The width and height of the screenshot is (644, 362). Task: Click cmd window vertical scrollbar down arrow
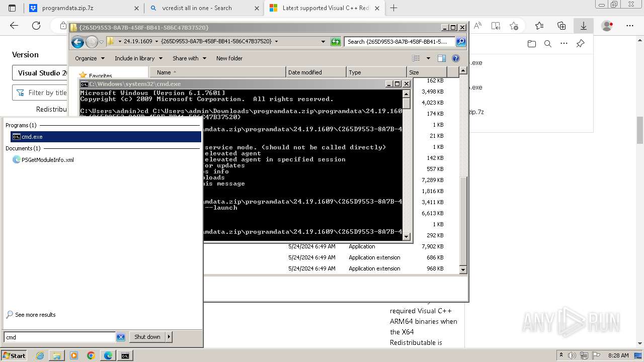coord(407,236)
